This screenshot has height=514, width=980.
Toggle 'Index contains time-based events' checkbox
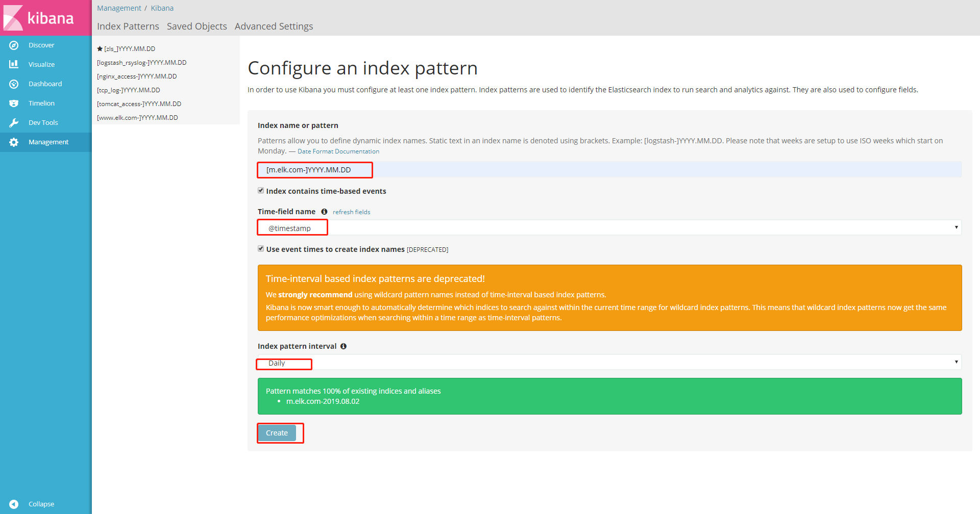261,191
